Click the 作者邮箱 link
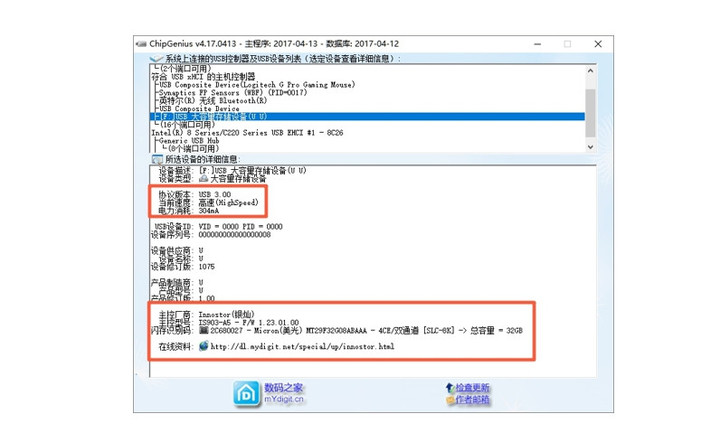720x442 pixels. pyautogui.click(x=472, y=400)
